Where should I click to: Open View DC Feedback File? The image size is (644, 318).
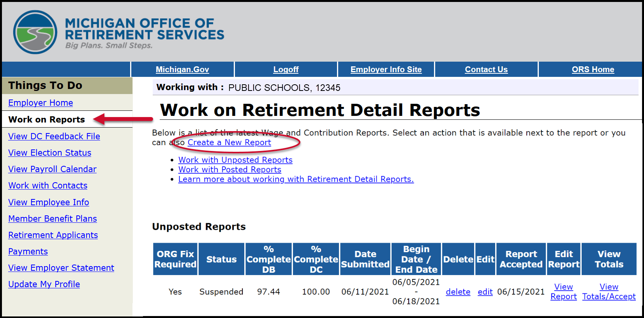pyautogui.click(x=54, y=136)
